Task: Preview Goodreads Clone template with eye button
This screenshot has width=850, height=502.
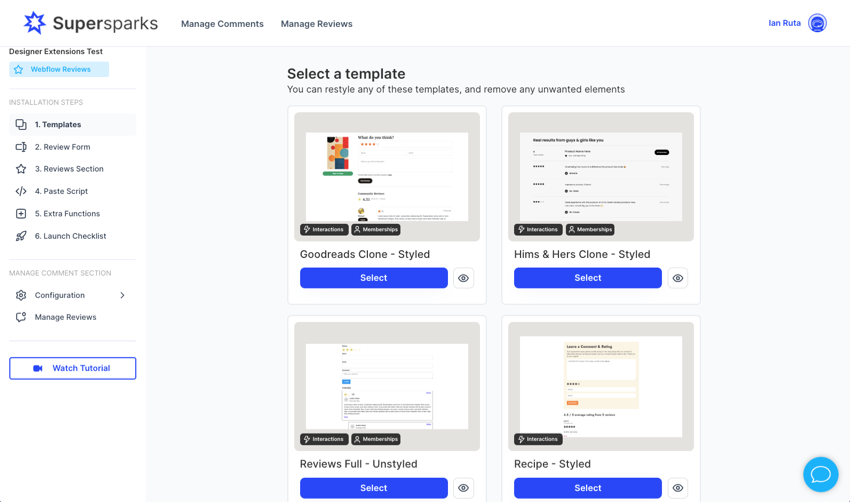Action: (x=463, y=278)
